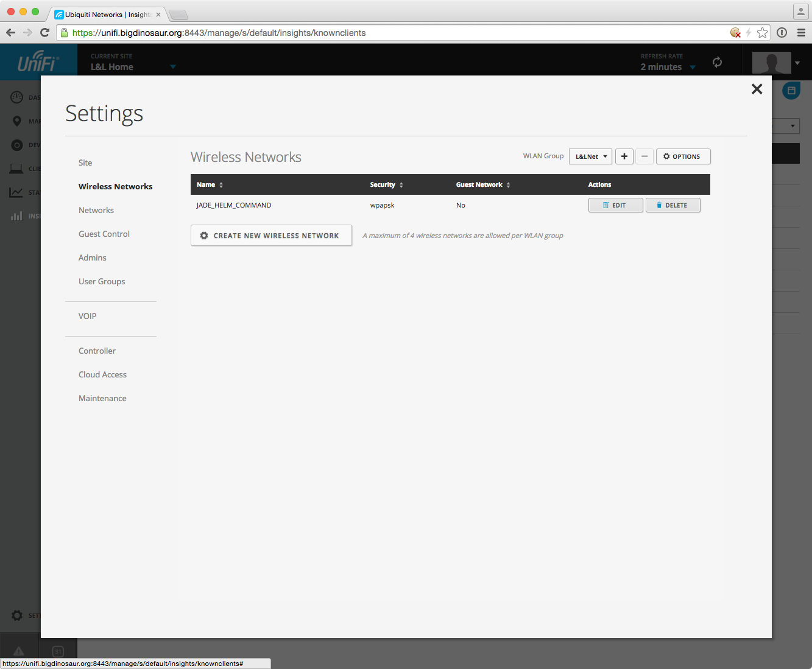Open WLAN group Options
This screenshot has height=669, width=812.
[682, 156]
